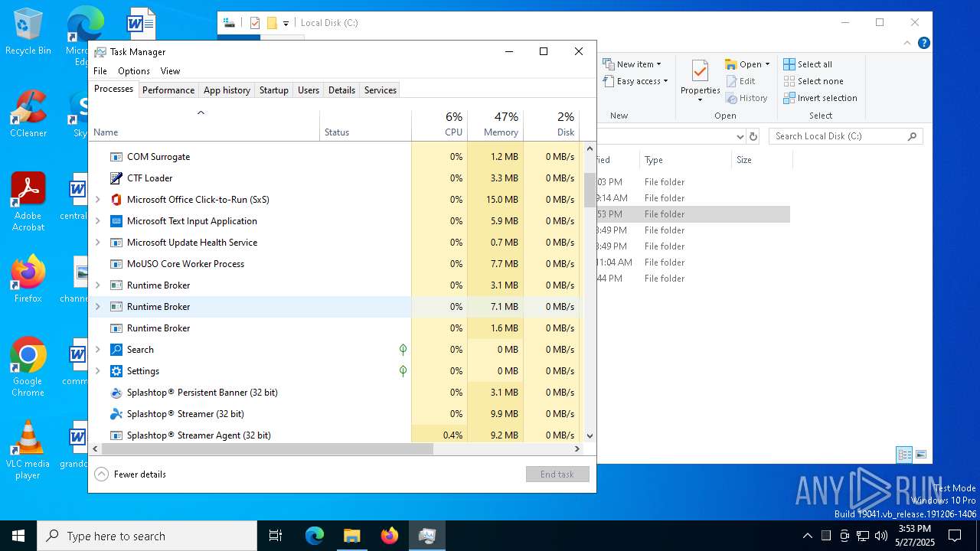Expand the highlighted Runtime Broker 7.1 MB group
The height and width of the screenshot is (551, 980).
[x=97, y=307]
